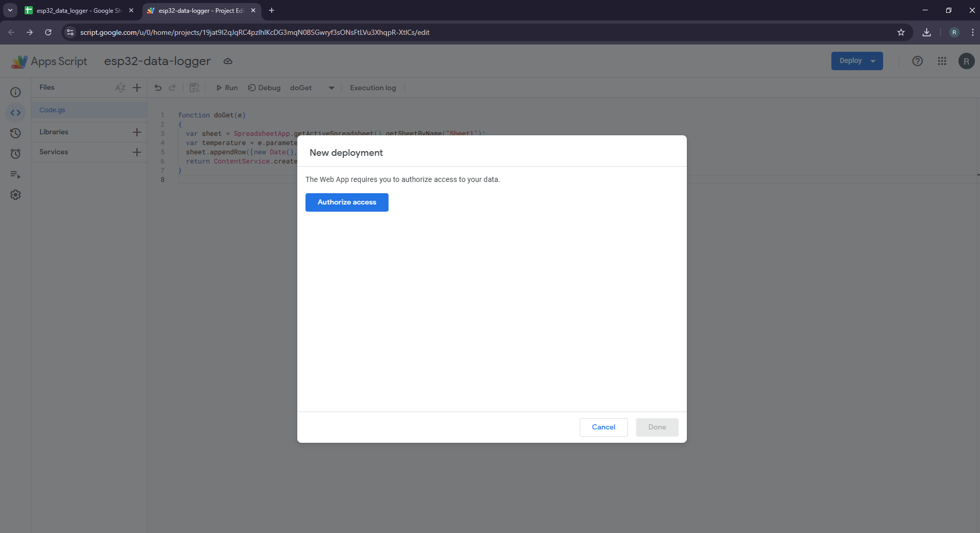Bookmark this page with star icon
The width and height of the screenshot is (980, 533).
pyautogui.click(x=901, y=32)
